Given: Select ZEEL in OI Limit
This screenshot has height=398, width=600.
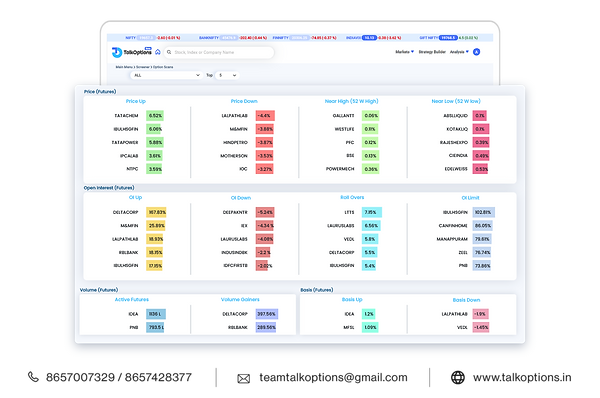Looking at the screenshot, I should pos(463,253).
